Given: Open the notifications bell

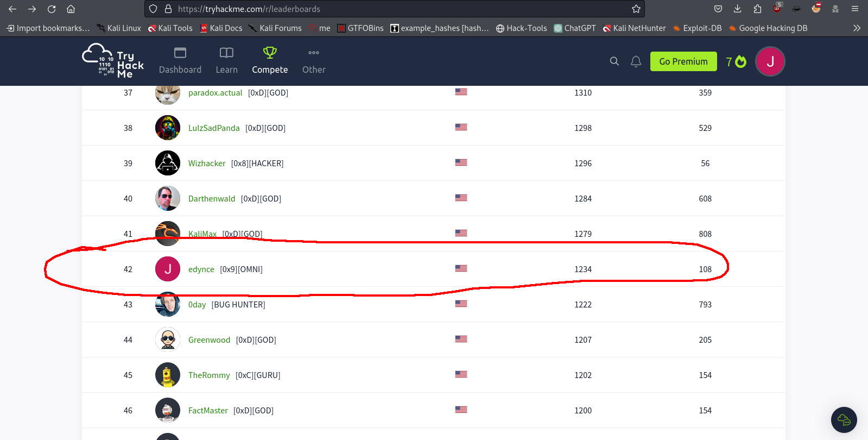Looking at the screenshot, I should click(x=636, y=61).
